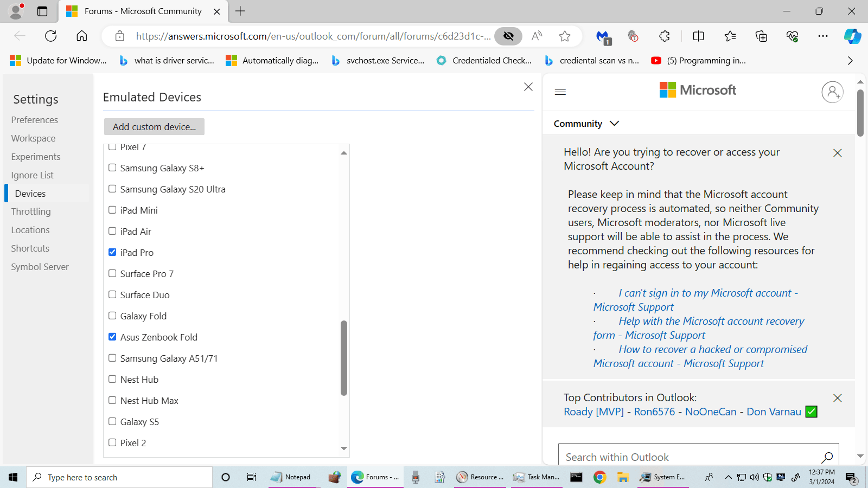Open the Collections icon in toolbar

(x=761, y=36)
